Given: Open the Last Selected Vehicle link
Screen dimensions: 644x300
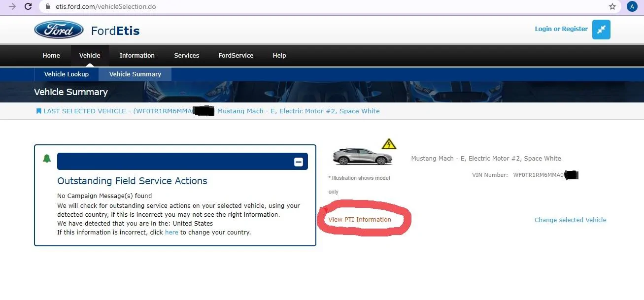Looking at the screenshot, I should tap(207, 111).
